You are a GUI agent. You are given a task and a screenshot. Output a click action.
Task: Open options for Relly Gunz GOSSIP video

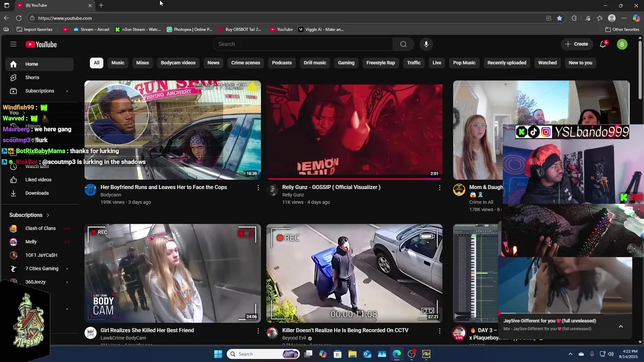[x=439, y=188]
